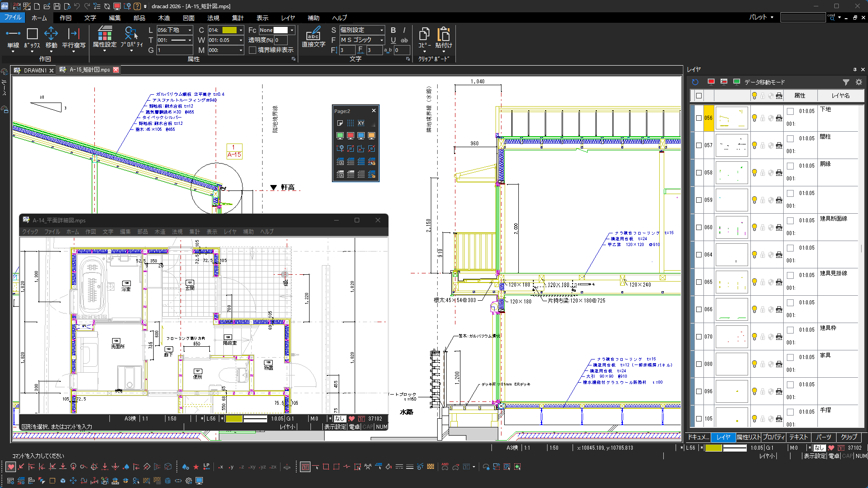The height and width of the screenshot is (488, 868).
Task: Enable the 境界線非表示 checkbox
Action: tap(253, 50)
